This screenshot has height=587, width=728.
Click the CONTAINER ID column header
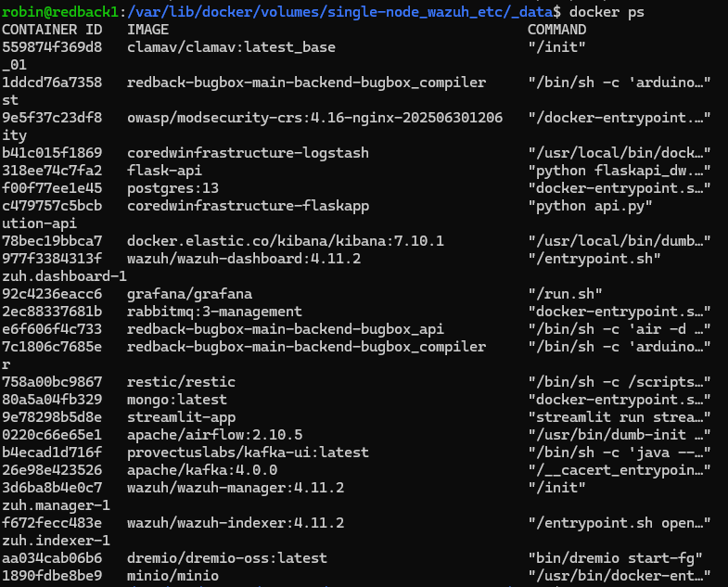[x=52, y=30]
